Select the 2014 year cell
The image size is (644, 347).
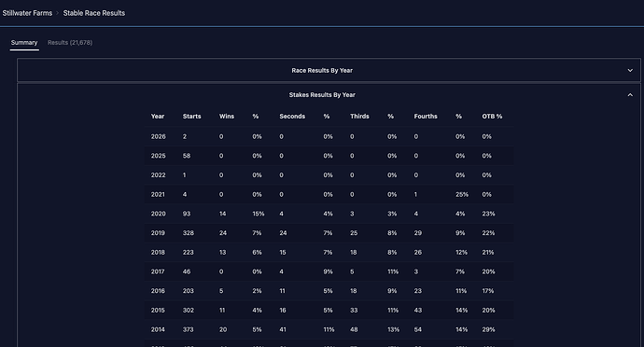coord(158,330)
